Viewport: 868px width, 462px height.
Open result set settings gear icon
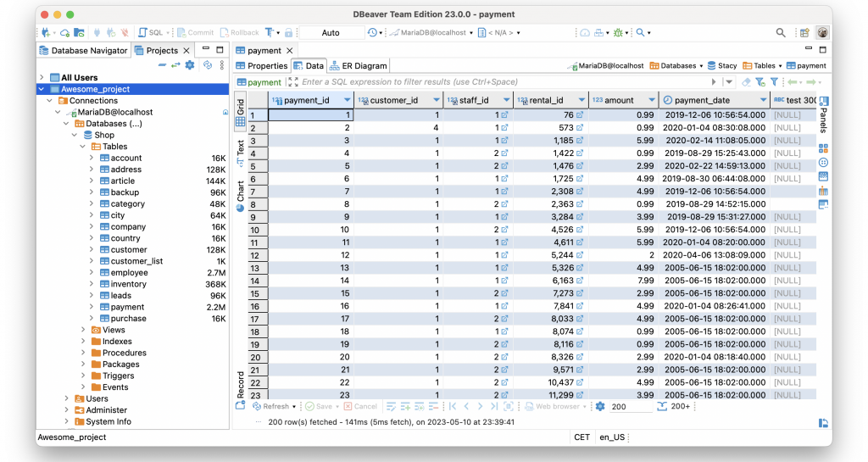coord(601,406)
